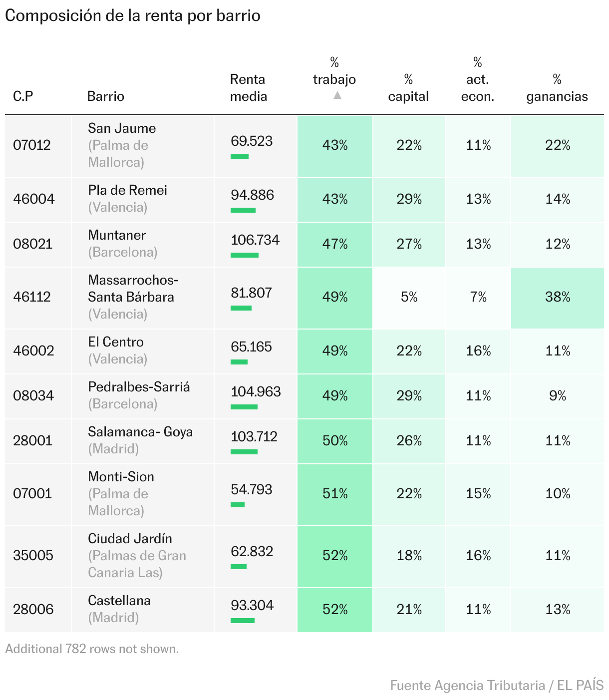Sort by % ganancias column header

pyautogui.click(x=557, y=88)
